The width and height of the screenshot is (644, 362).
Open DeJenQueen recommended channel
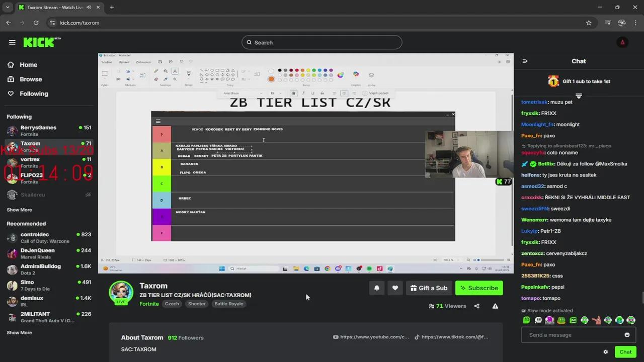pos(49,254)
